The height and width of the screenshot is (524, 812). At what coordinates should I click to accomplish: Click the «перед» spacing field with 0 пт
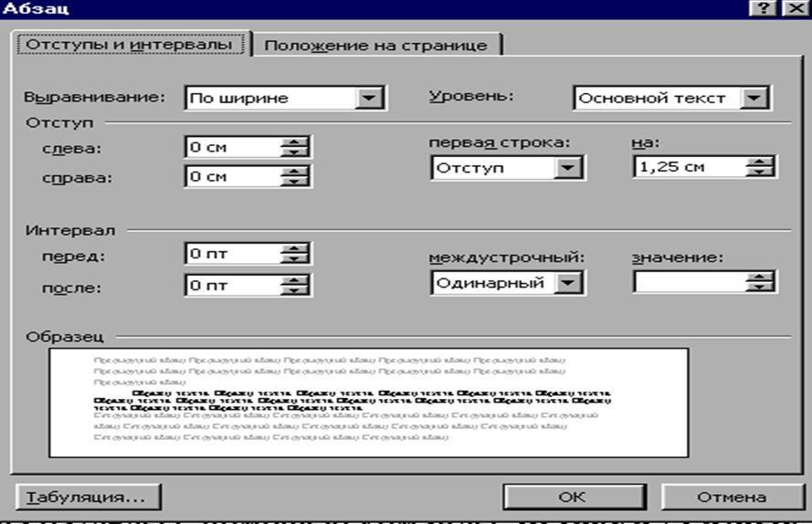[233, 254]
